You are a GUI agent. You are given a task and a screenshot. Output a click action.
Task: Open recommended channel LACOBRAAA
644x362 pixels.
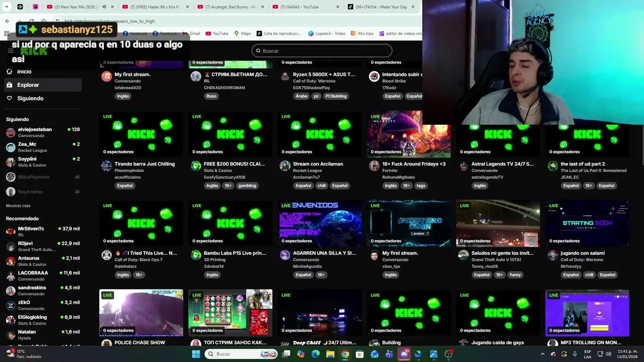pyautogui.click(x=43, y=276)
